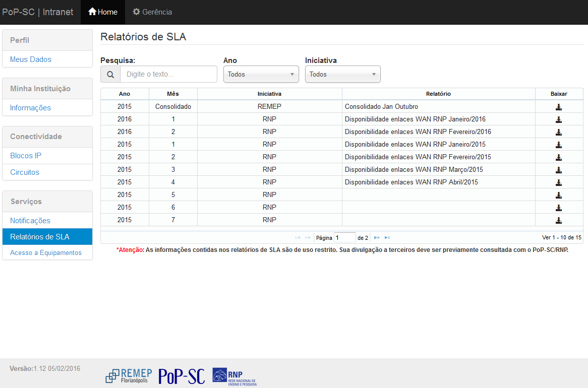Download the Fevereiro/2015 RNP report

558,157
